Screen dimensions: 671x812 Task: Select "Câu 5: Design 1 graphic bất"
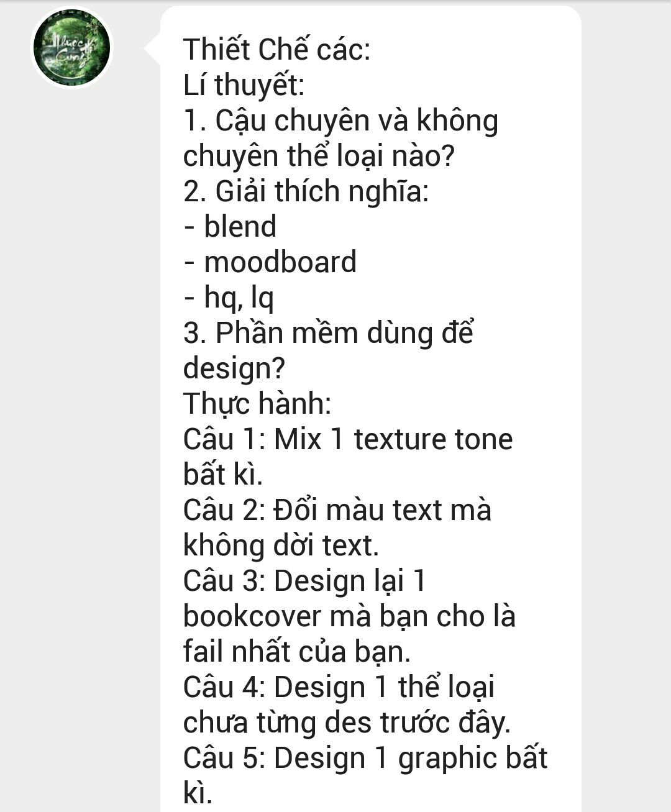coord(365,759)
